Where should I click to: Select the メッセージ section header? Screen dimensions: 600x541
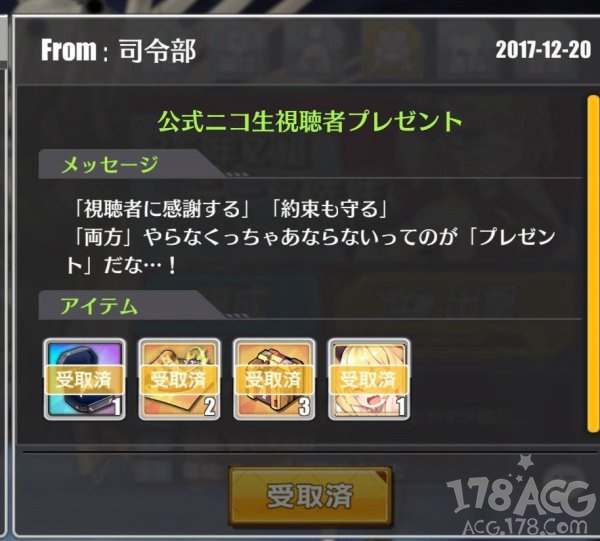click(x=110, y=166)
